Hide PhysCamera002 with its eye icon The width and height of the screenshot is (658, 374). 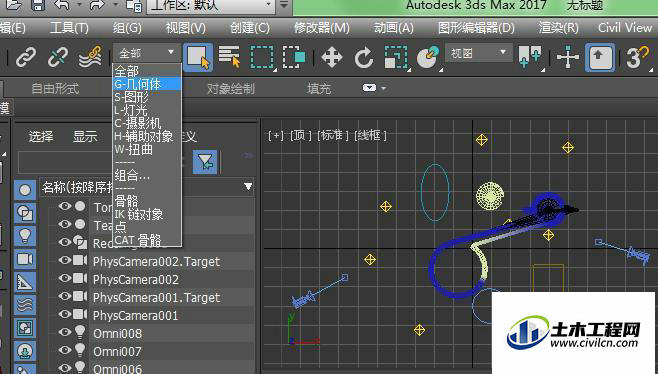coord(64,278)
